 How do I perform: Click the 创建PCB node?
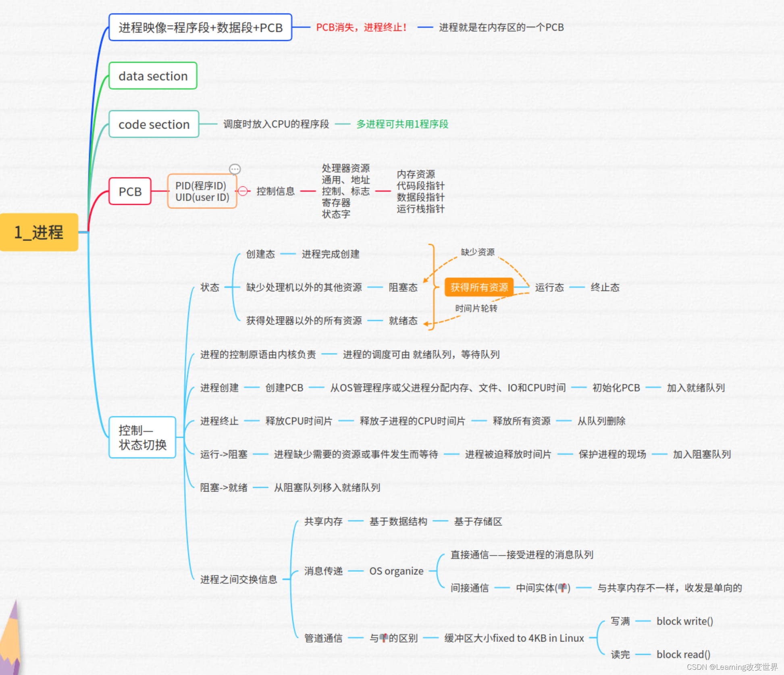[284, 387]
